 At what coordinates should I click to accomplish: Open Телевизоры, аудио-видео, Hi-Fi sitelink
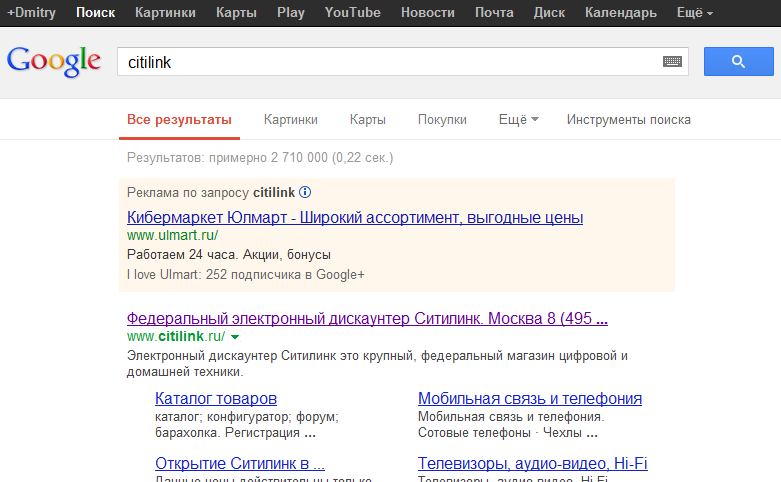532,464
